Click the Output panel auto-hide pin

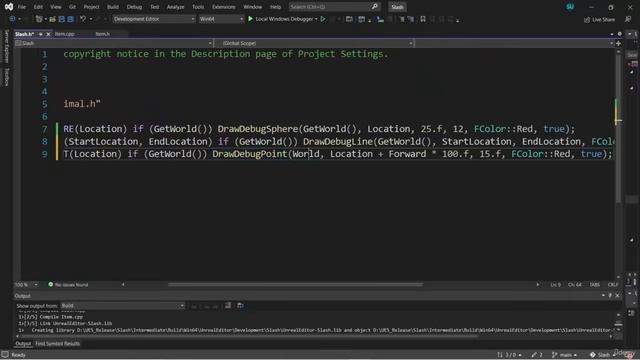[610, 296]
